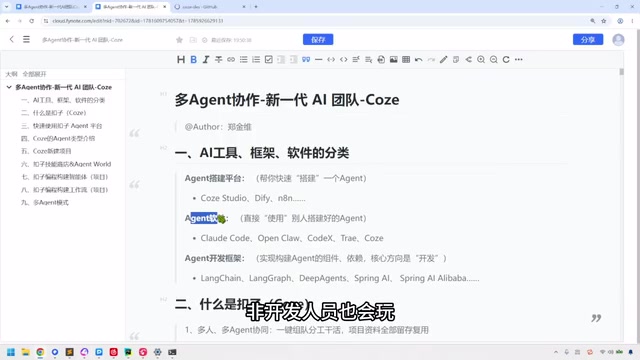The height and width of the screenshot is (360, 640).
Task: Switch to the first browser tab
Action: pyautogui.click(x=51, y=7)
